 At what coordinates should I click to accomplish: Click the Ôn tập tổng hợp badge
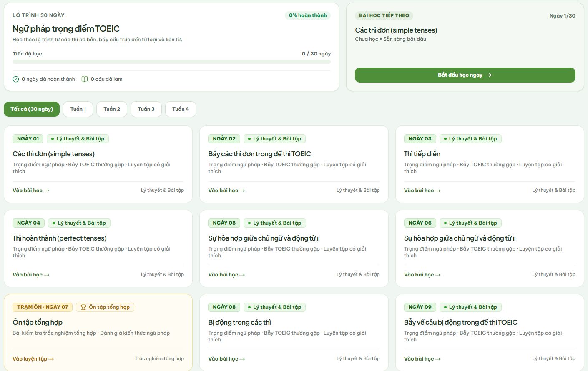point(105,307)
